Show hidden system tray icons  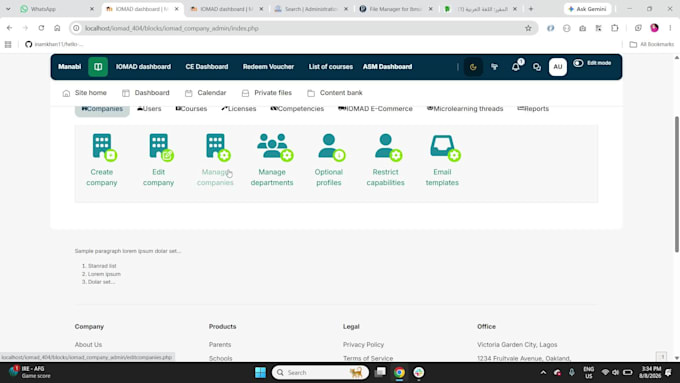point(543,373)
